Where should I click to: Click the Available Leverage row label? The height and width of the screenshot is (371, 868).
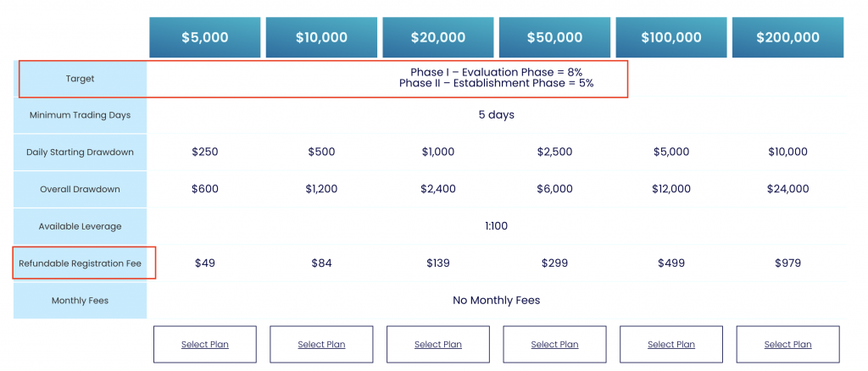point(81,226)
